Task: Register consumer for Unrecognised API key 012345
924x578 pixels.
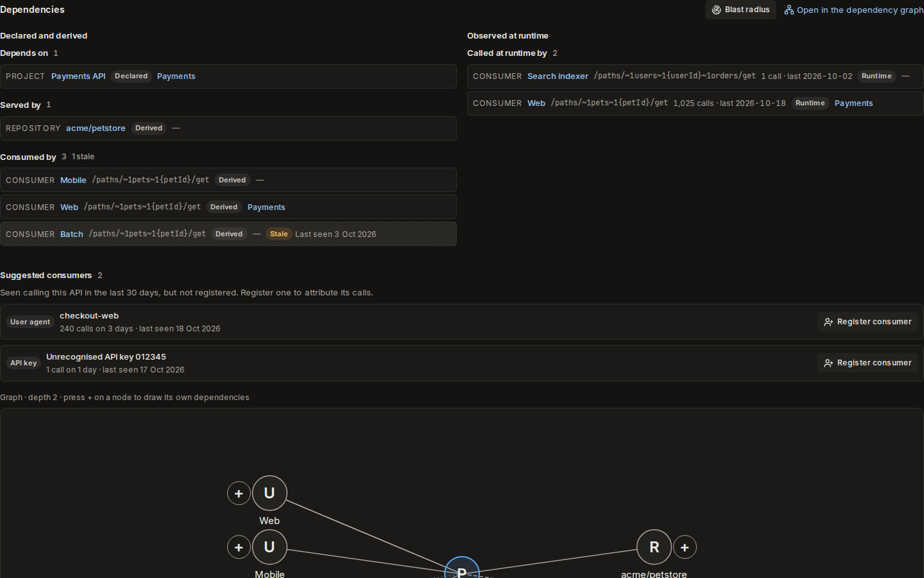Action: (x=868, y=363)
